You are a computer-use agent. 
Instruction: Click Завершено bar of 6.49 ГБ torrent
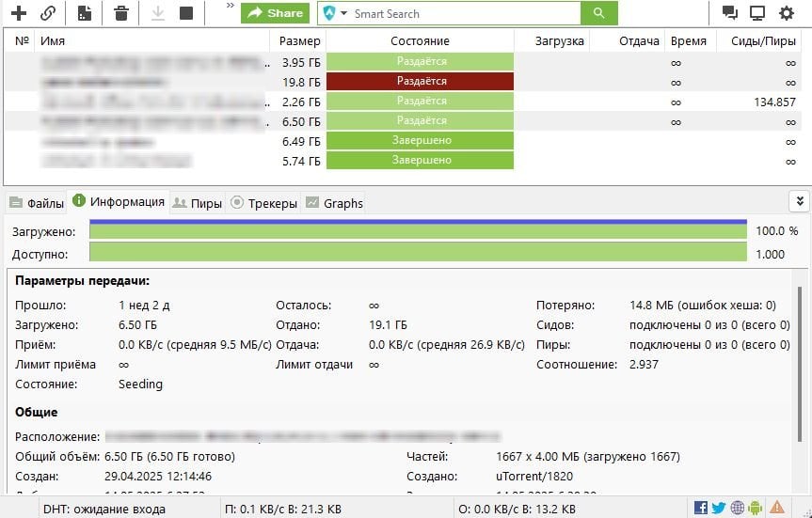pos(420,140)
